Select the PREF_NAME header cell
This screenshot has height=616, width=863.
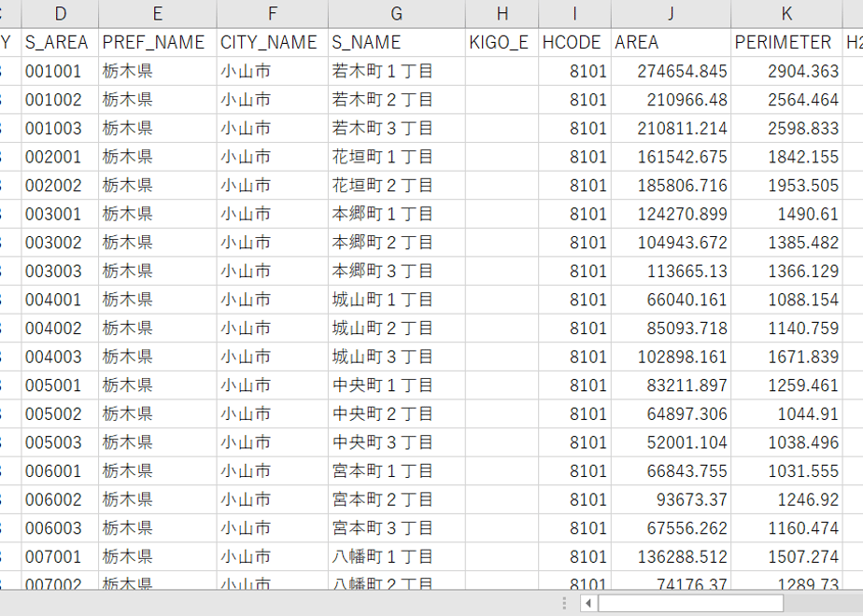158,42
